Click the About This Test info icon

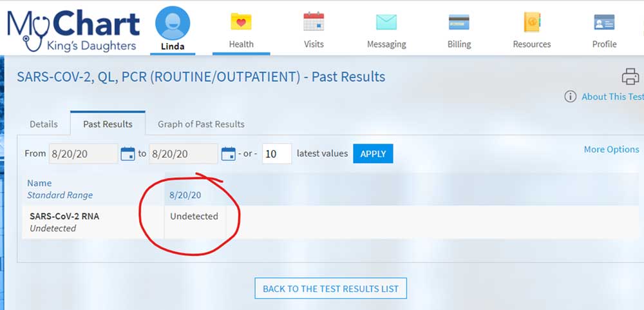pos(570,97)
